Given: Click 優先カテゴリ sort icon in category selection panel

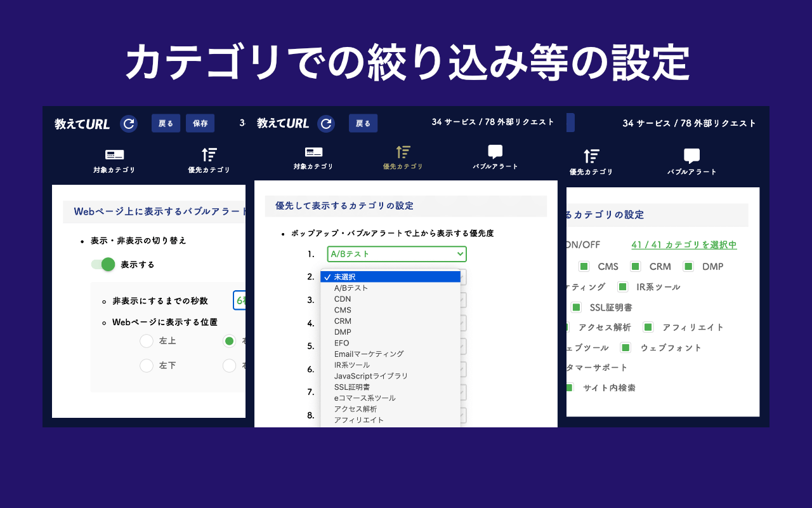Looking at the screenshot, I should pos(591,156).
